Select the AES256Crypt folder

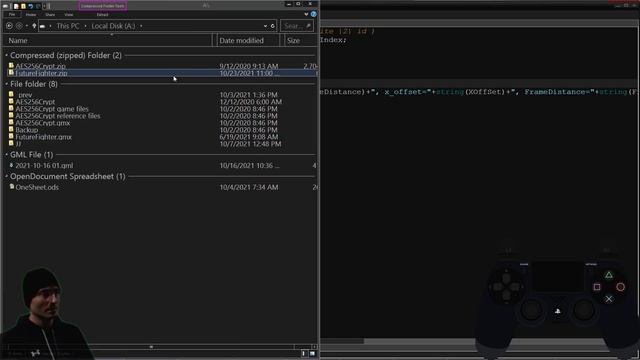(35, 102)
